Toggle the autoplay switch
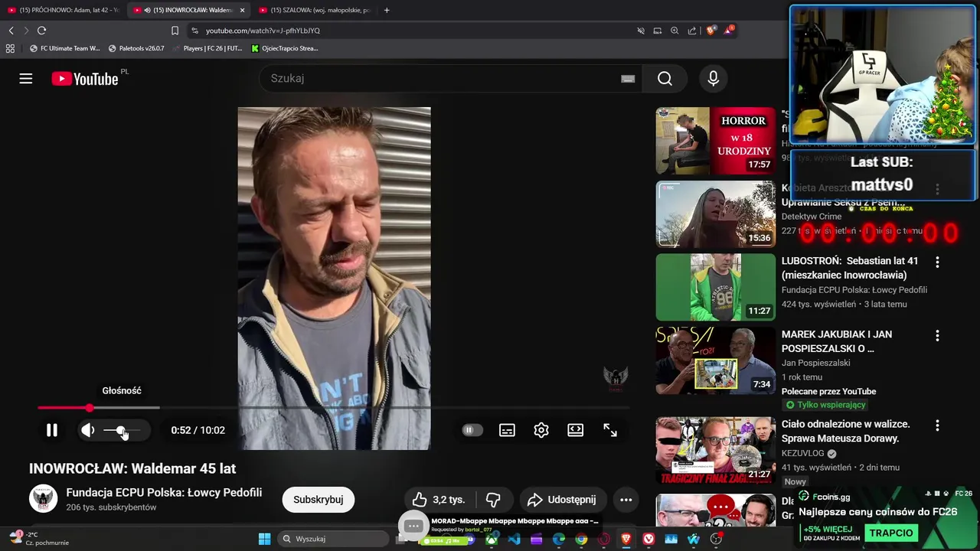Viewport: 980px width, 551px height. tap(472, 430)
